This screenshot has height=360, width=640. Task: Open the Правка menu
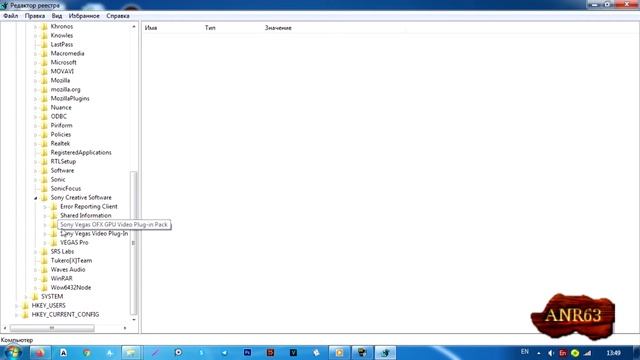(35, 16)
